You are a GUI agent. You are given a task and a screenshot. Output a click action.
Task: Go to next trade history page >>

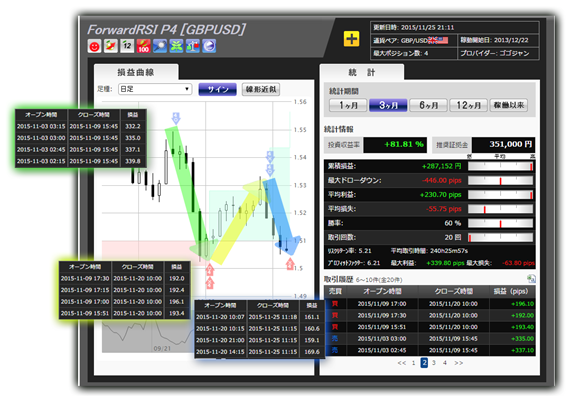coord(459,363)
